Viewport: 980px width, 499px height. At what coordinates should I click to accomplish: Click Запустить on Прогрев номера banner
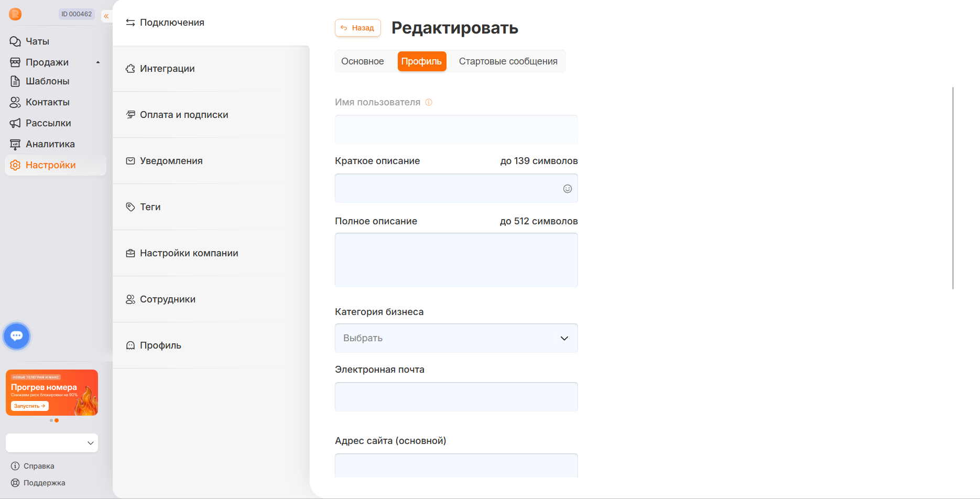[x=30, y=406]
